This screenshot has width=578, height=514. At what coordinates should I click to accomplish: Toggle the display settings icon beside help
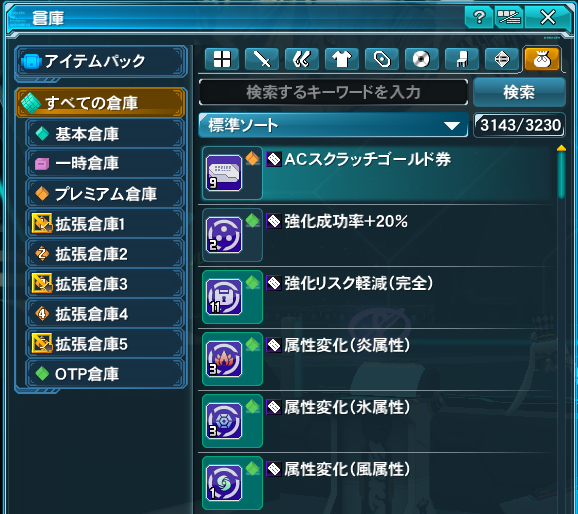point(509,17)
